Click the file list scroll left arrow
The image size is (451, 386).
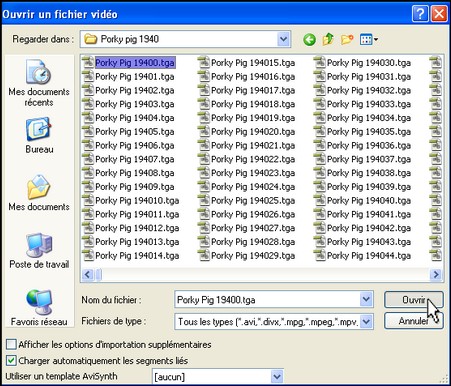click(88, 275)
